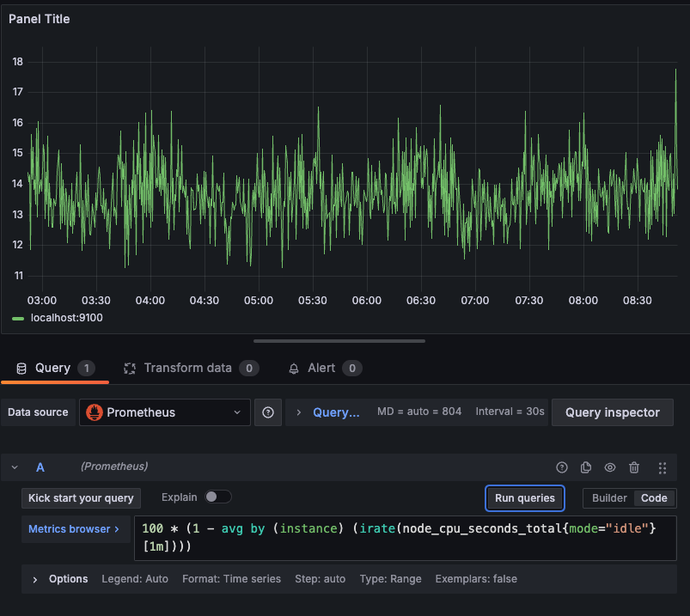
Task: Open data source help circle icon
Action: click(x=268, y=412)
